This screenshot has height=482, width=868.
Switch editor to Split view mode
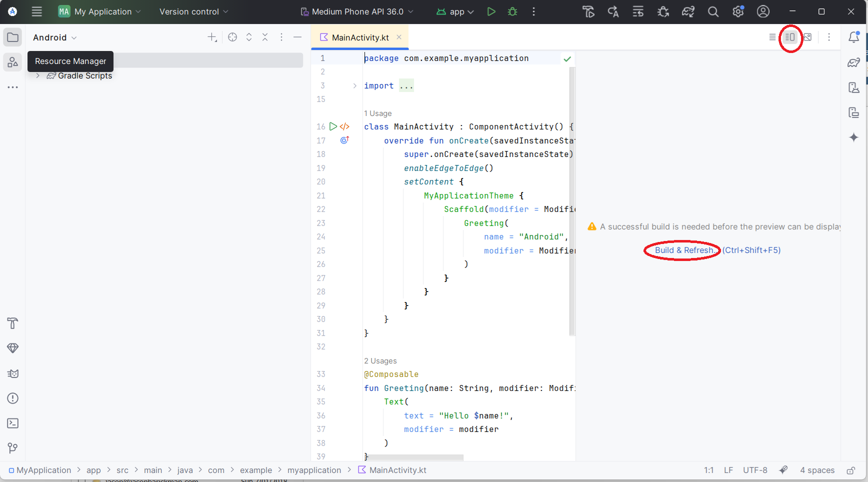click(x=790, y=37)
